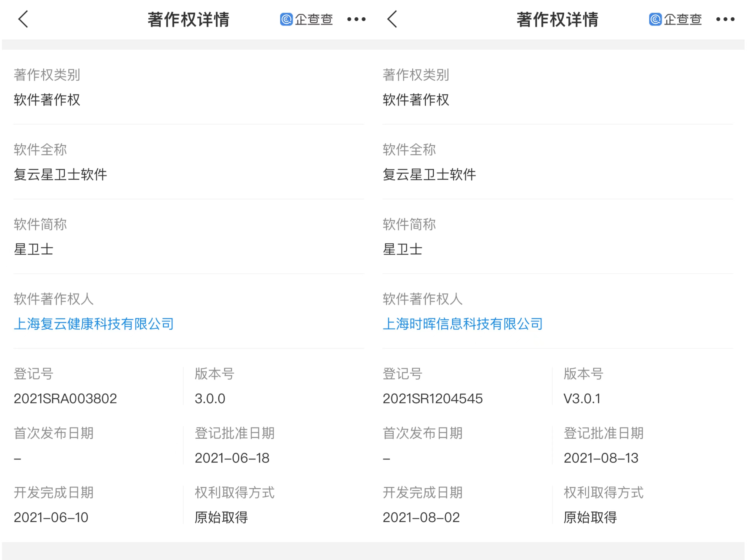Select short name 星卫士 in right panel

point(403,249)
